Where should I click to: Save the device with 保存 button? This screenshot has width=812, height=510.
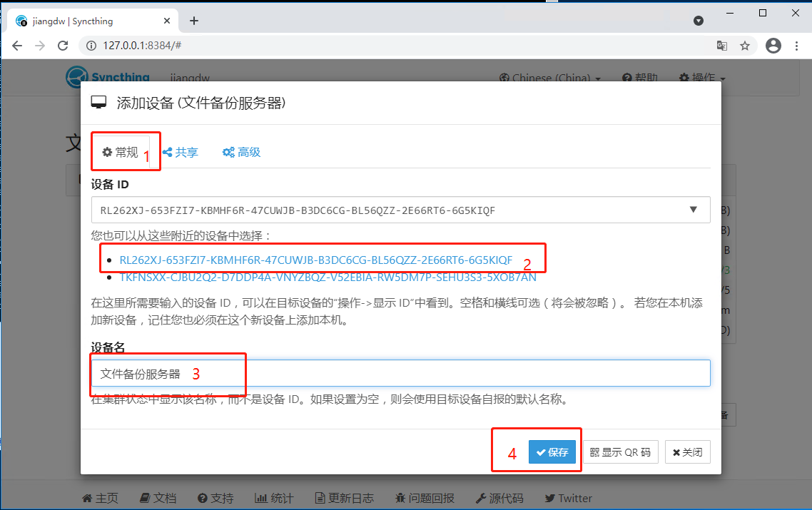pyautogui.click(x=552, y=452)
